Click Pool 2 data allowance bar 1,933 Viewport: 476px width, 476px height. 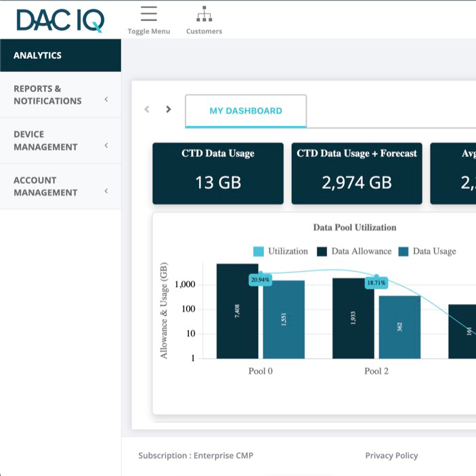click(353, 318)
